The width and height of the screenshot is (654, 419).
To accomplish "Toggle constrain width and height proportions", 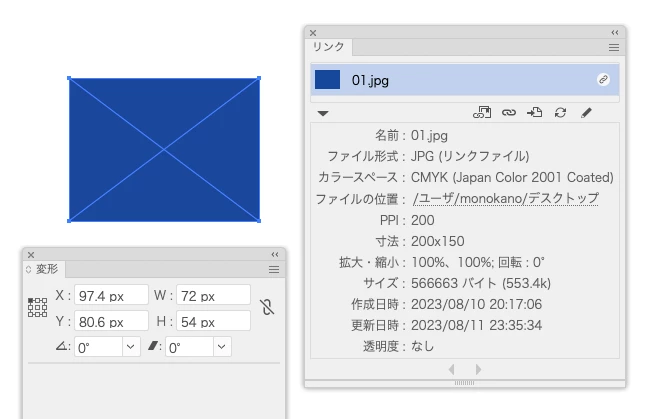I will click(267, 307).
